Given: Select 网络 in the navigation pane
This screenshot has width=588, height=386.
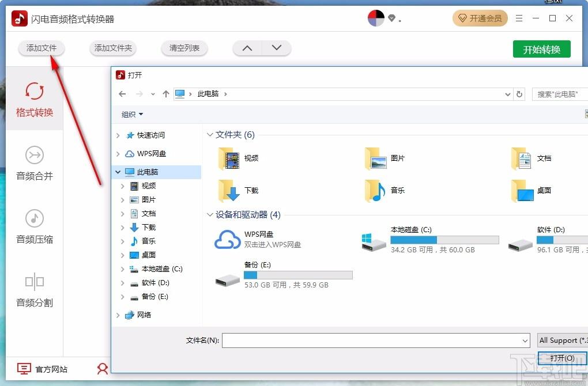Looking at the screenshot, I should (144, 315).
